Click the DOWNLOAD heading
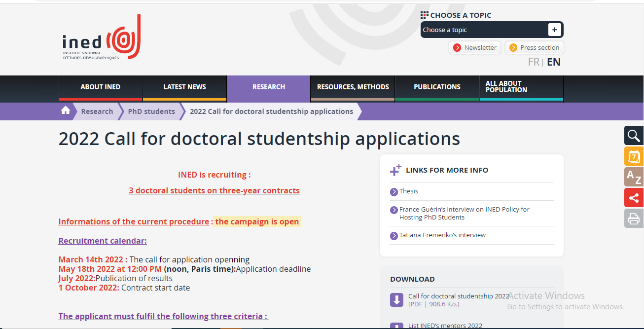 coord(412,279)
